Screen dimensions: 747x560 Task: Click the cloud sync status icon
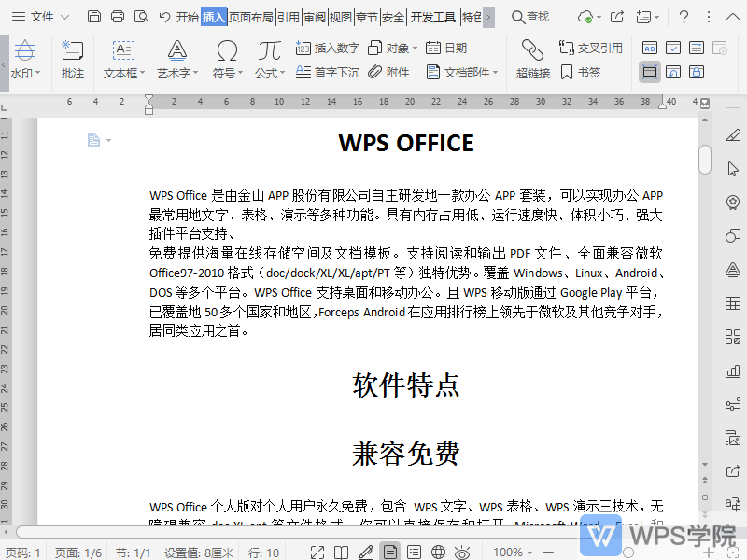click(585, 17)
